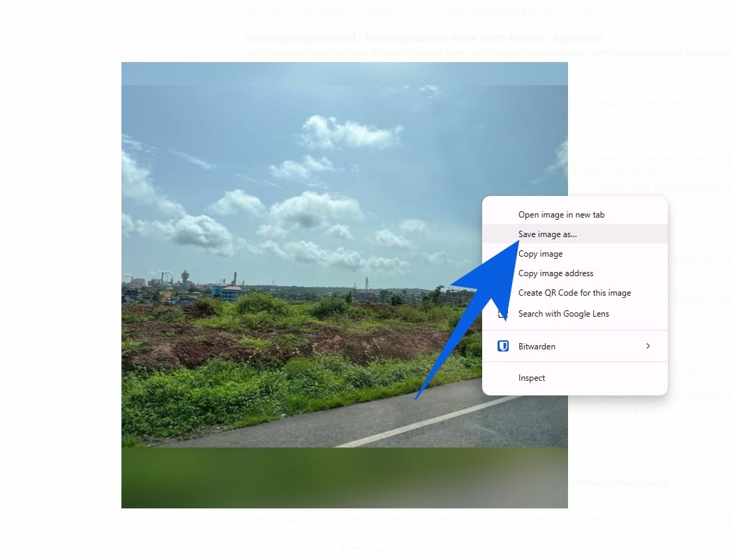Choose "Copy image address"
This screenshot has width=732, height=560.
tap(555, 273)
